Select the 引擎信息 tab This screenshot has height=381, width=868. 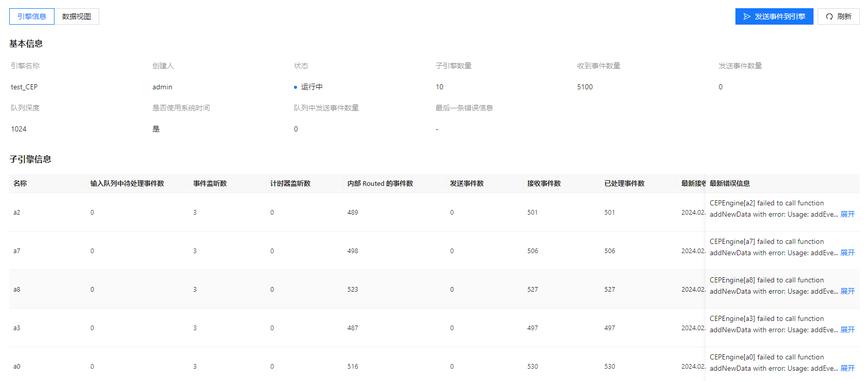(x=32, y=16)
